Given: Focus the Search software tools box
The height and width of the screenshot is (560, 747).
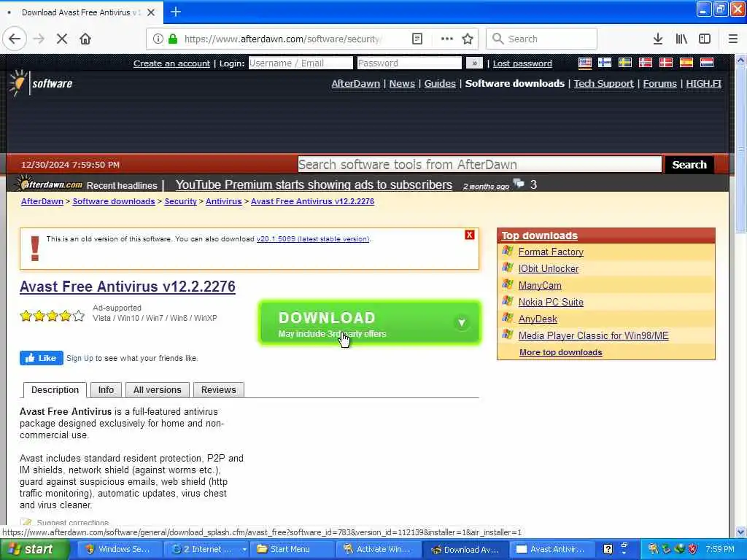Looking at the screenshot, I should pyautogui.click(x=480, y=164).
